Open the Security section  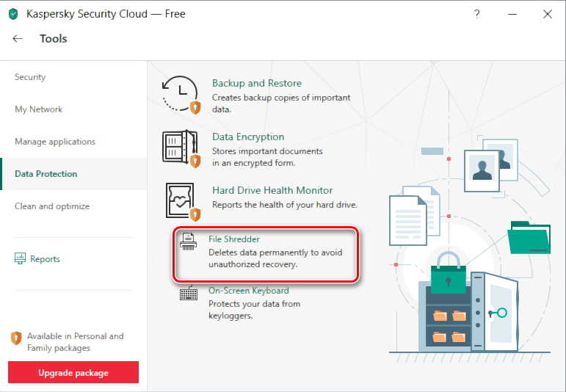[30, 77]
